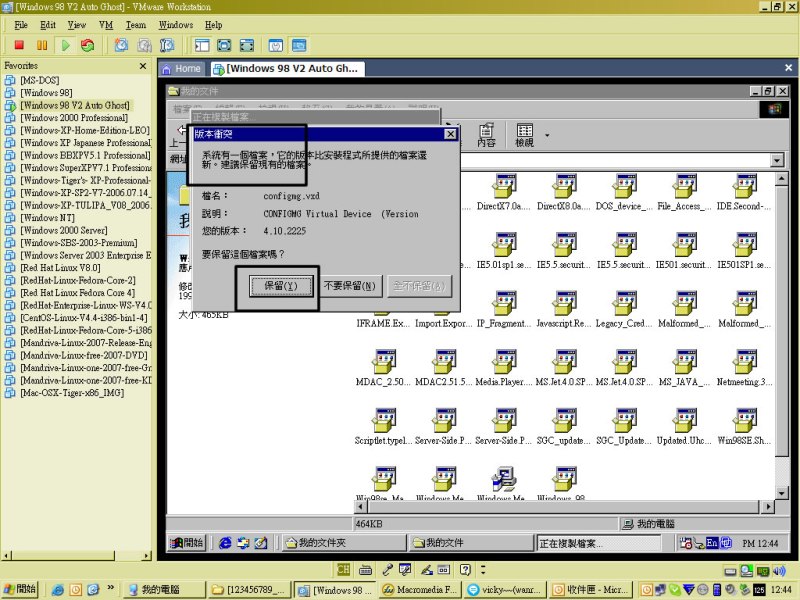Open the address bar dropdown arrow
Image resolution: width=800 pixels, height=600 pixels.
click(777, 160)
